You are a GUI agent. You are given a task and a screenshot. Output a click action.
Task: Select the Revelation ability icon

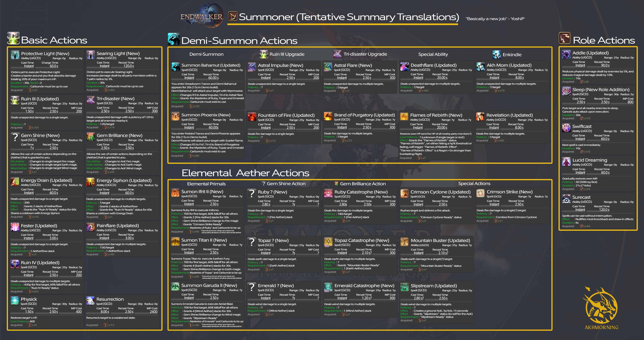click(x=480, y=117)
